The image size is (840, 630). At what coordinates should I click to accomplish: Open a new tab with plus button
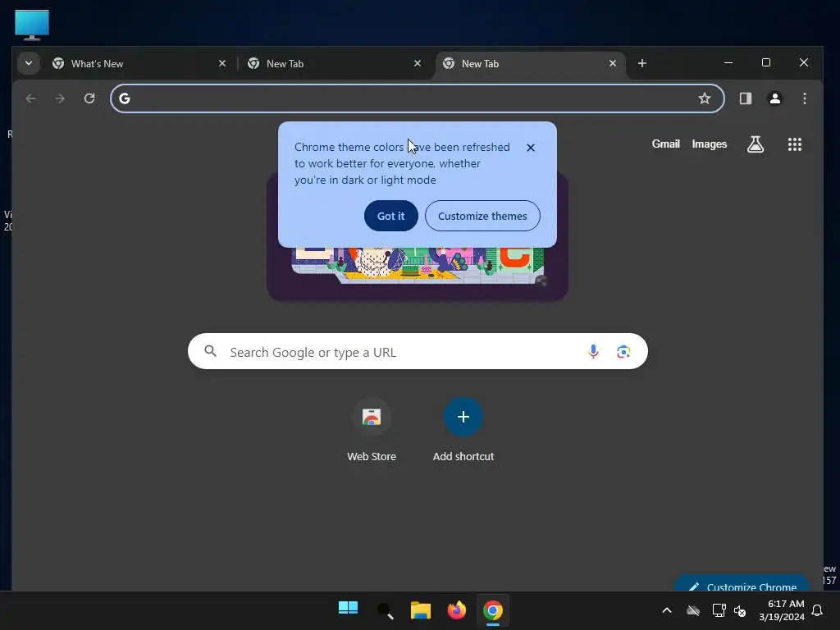(x=641, y=63)
